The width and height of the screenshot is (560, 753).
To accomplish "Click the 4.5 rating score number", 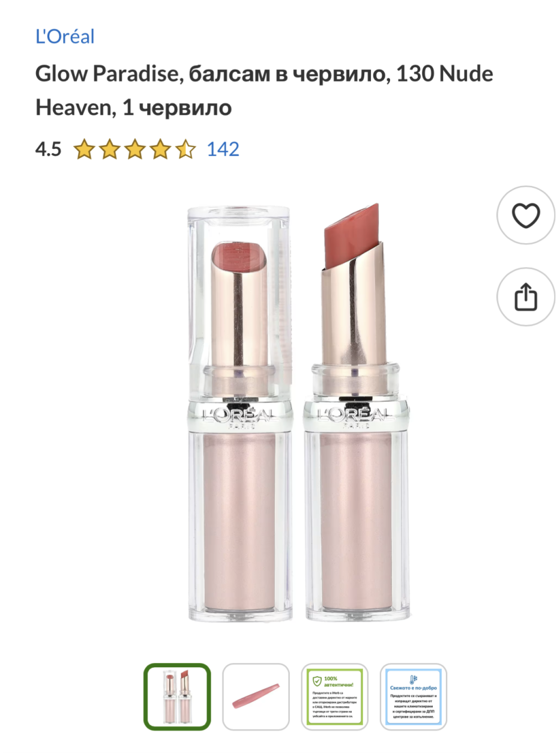I will tap(48, 149).
